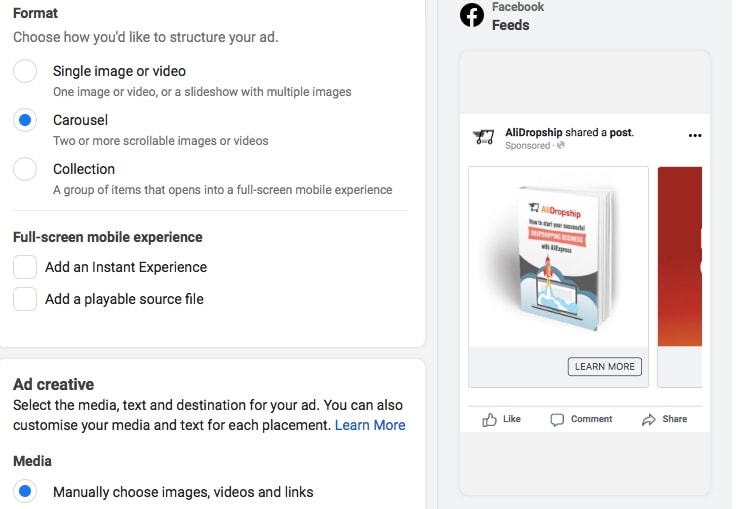Open the Learn More link

(x=370, y=425)
